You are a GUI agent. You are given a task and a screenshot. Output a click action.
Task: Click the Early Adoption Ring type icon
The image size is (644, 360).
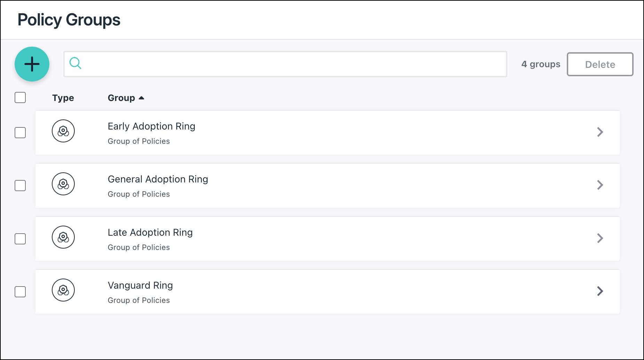(x=63, y=131)
